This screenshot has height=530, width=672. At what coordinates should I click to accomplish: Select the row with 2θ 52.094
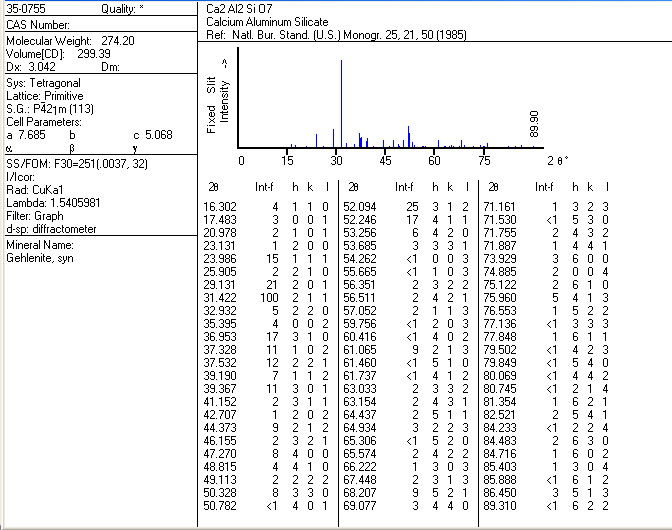coord(406,207)
